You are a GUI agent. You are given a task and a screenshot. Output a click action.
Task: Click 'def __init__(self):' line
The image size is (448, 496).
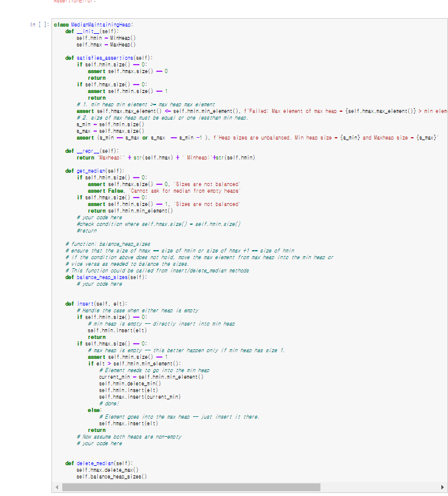(x=92, y=31)
